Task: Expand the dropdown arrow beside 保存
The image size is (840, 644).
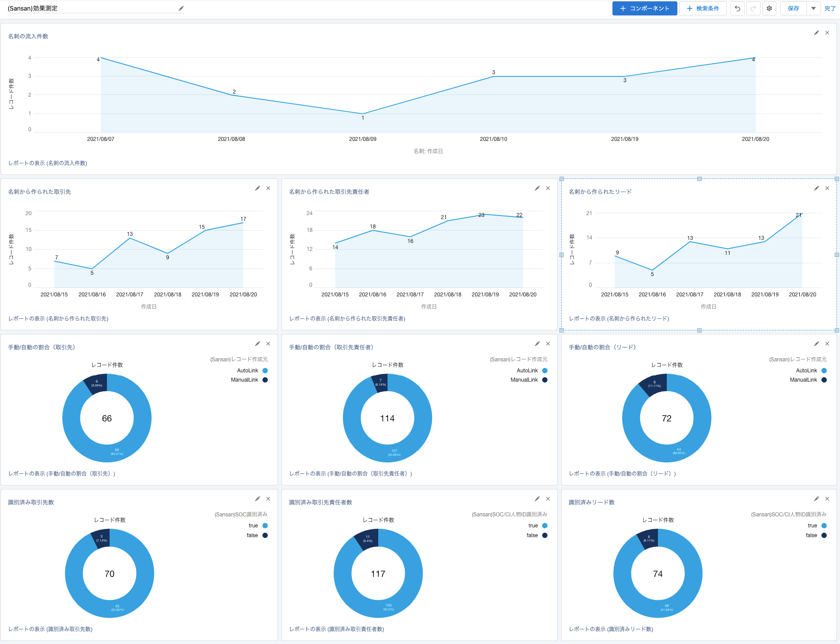Action: pos(813,8)
